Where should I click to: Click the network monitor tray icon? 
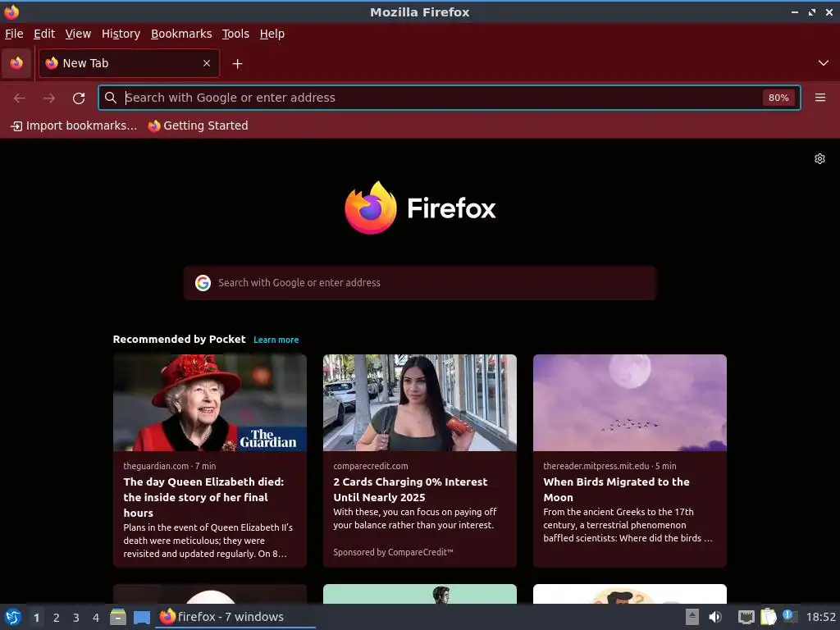[x=746, y=617]
